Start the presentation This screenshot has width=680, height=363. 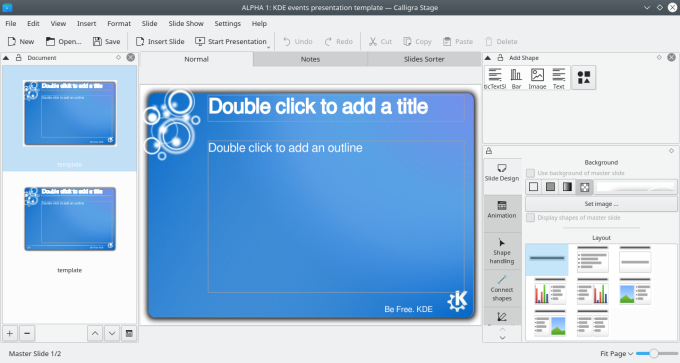coord(230,42)
